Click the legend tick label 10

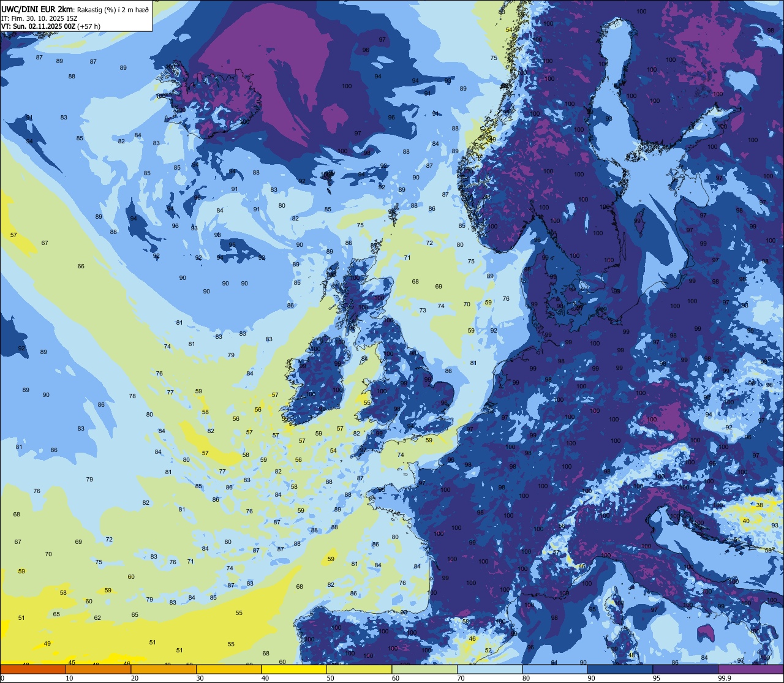[x=69, y=678]
